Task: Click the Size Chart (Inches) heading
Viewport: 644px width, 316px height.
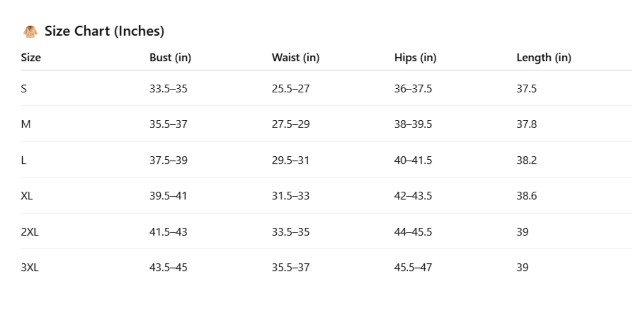Action: click(x=104, y=31)
